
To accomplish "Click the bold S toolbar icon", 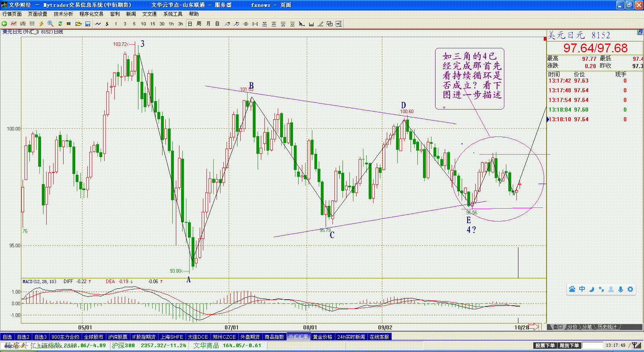I will (107, 24).
